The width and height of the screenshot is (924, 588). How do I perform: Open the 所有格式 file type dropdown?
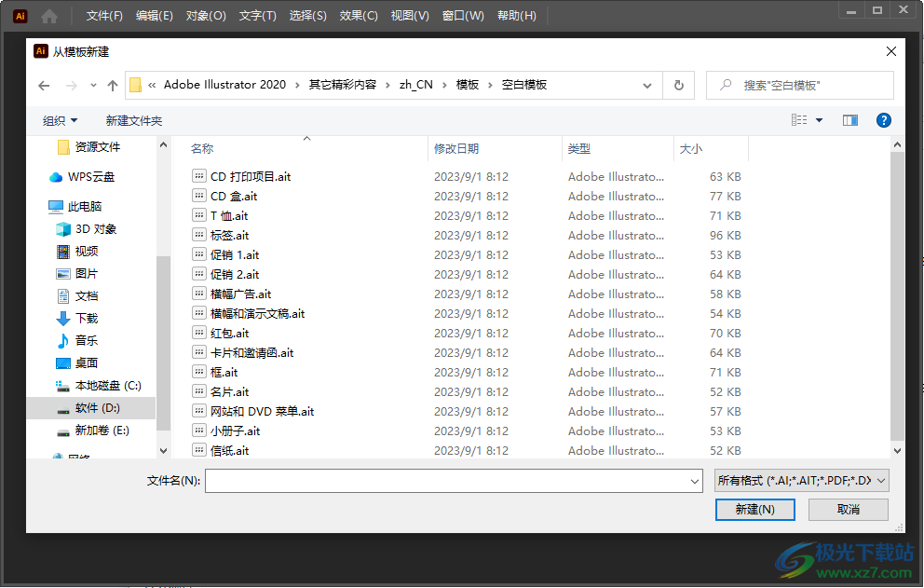[801, 481]
